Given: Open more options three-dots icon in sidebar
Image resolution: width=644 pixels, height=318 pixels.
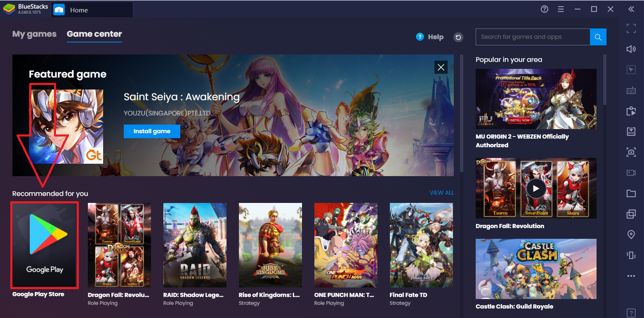Looking at the screenshot, I should pyautogui.click(x=631, y=276).
